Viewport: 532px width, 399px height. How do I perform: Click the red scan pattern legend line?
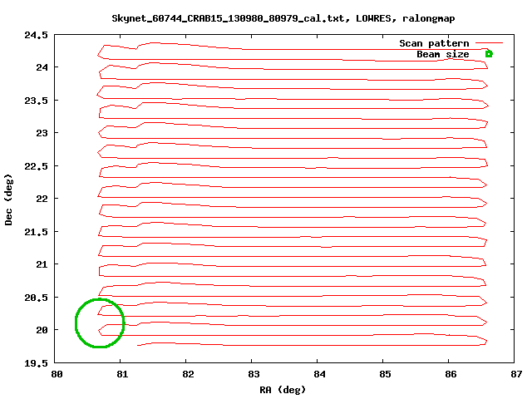click(489, 43)
